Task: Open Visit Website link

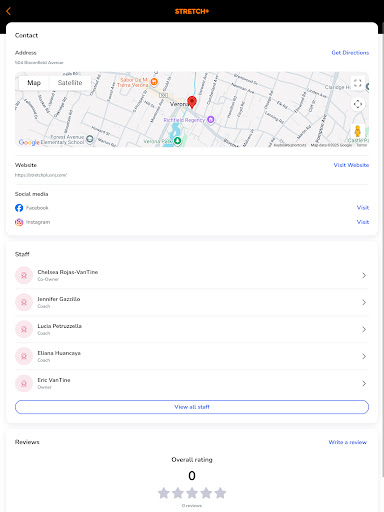Action: (351, 165)
